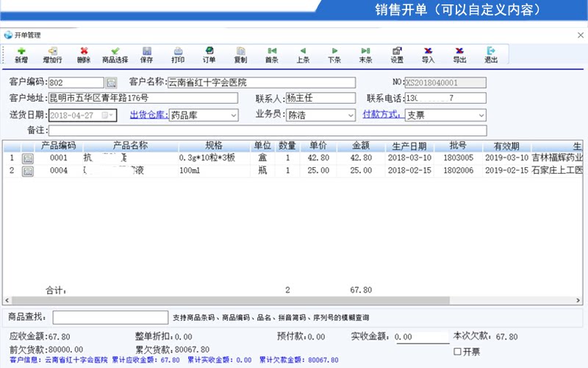Click the 产品名称 column header
The height and width of the screenshot is (368, 588).
click(131, 146)
